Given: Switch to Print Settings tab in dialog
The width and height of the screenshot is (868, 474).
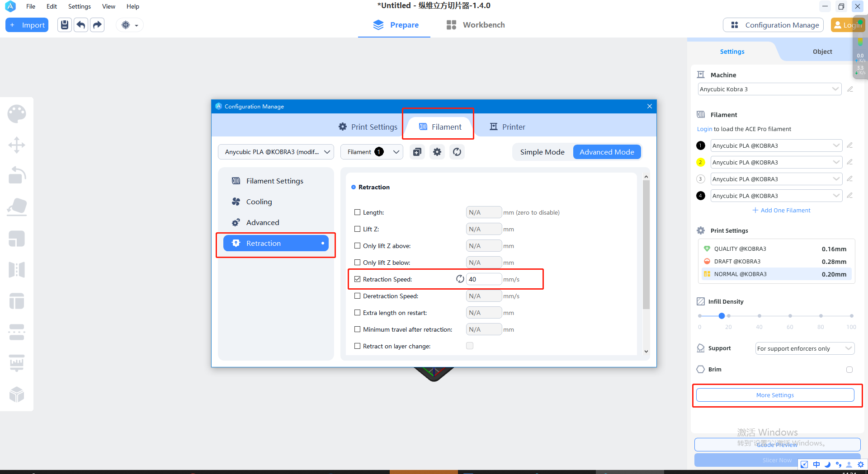Looking at the screenshot, I should (x=368, y=127).
